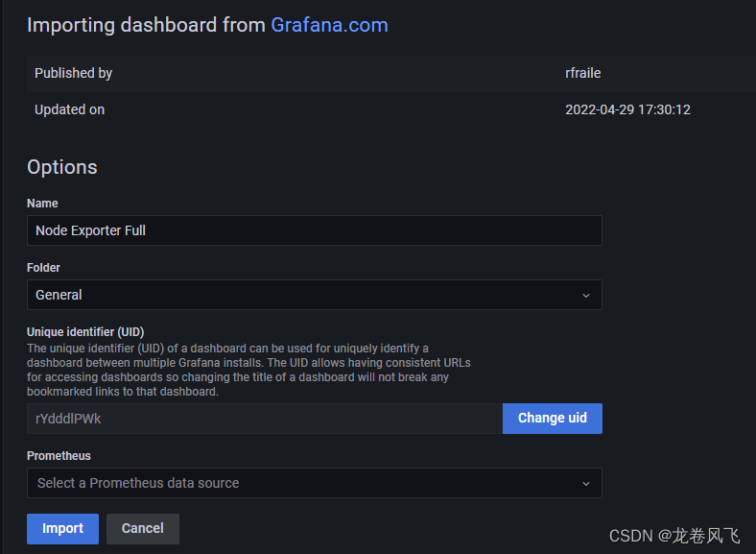756x554 pixels.
Task: Click the Import button
Action: pyautogui.click(x=62, y=529)
